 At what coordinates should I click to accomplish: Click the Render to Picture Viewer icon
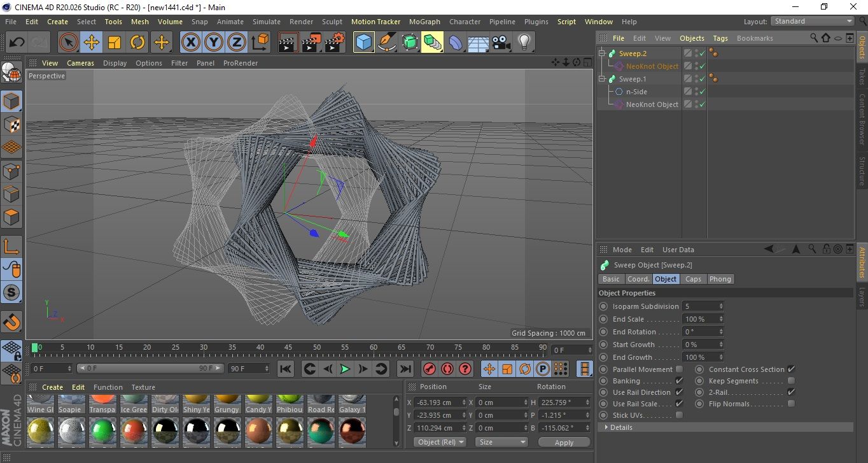pos(311,43)
